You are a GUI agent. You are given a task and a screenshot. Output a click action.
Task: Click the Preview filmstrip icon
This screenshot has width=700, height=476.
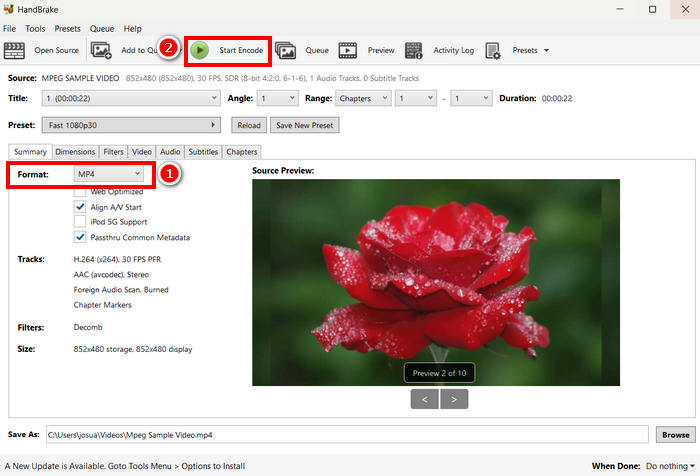pos(348,50)
